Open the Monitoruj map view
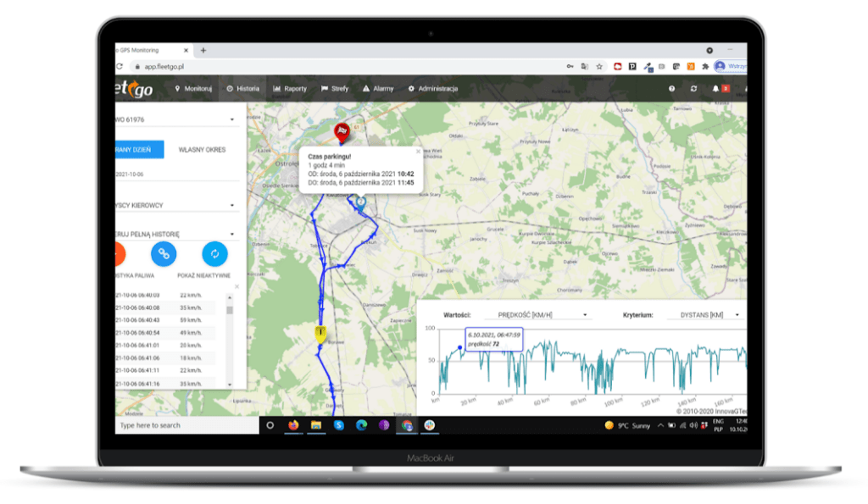868x504 pixels. coord(193,89)
